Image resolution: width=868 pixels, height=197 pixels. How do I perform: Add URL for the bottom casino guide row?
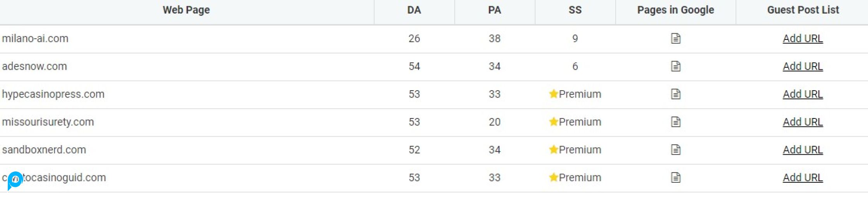(803, 178)
